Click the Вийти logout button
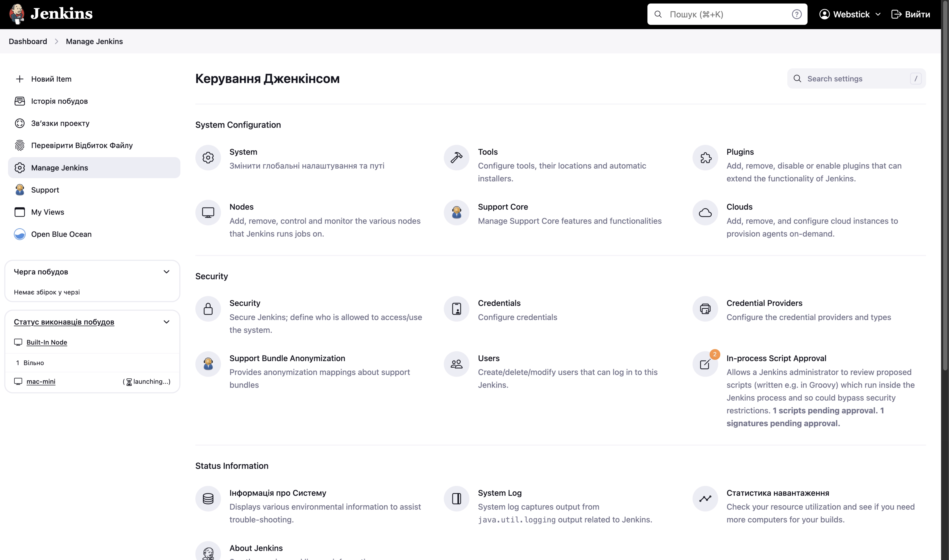This screenshot has width=949, height=560. pyautogui.click(x=910, y=14)
